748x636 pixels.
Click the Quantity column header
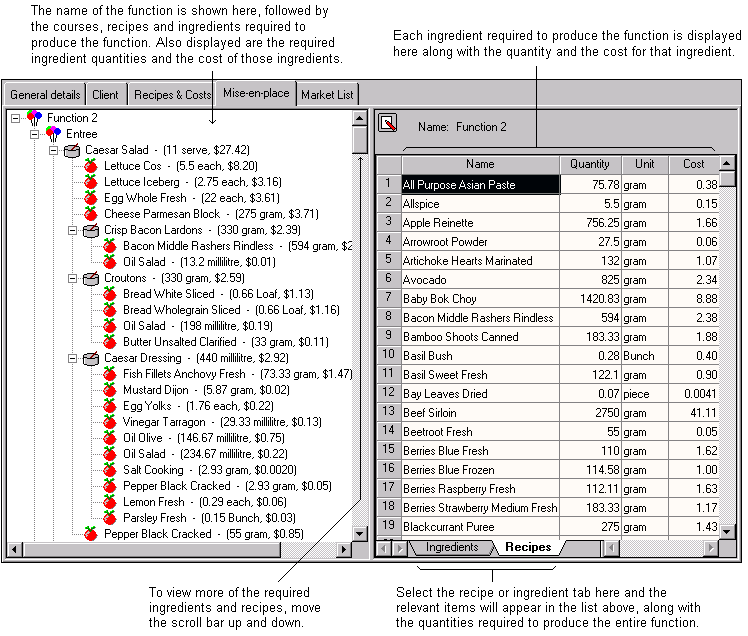(590, 165)
